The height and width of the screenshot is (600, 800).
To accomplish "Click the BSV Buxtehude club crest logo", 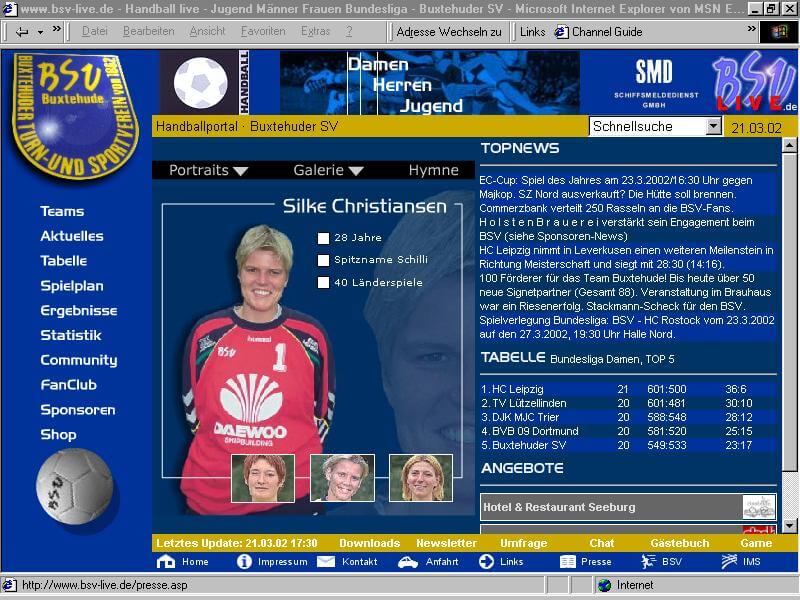I will 75,116.
